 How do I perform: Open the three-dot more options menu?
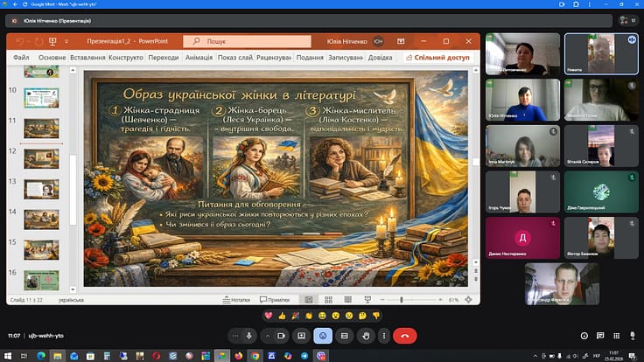[x=382, y=335]
